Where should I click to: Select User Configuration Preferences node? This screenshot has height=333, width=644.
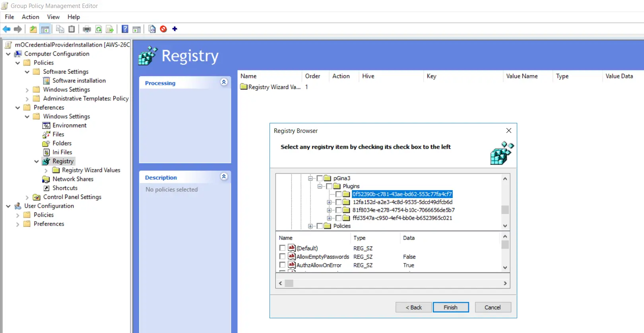(49, 224)
